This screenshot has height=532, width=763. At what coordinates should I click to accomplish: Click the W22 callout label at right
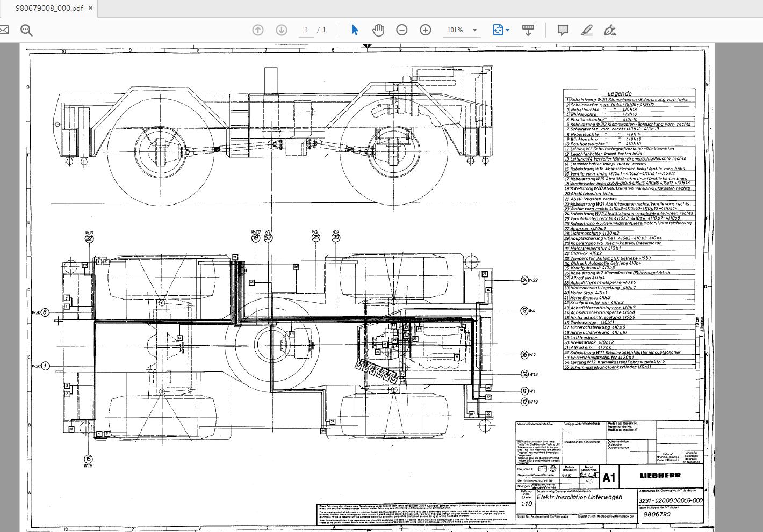pos(533,280)
